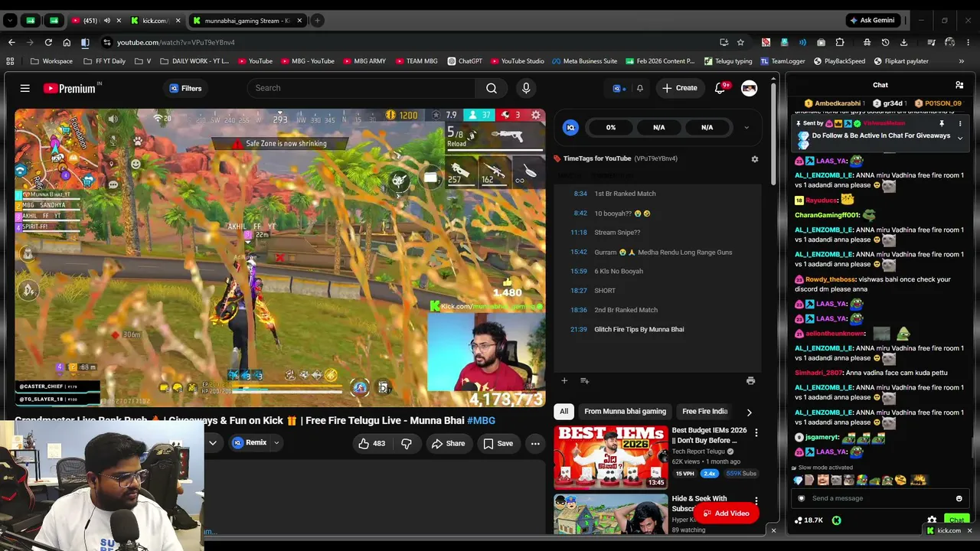Open Kick chat settings gear
Image resolution: width=980 pixels, height=551 pixels.
[x=932, y=520]
